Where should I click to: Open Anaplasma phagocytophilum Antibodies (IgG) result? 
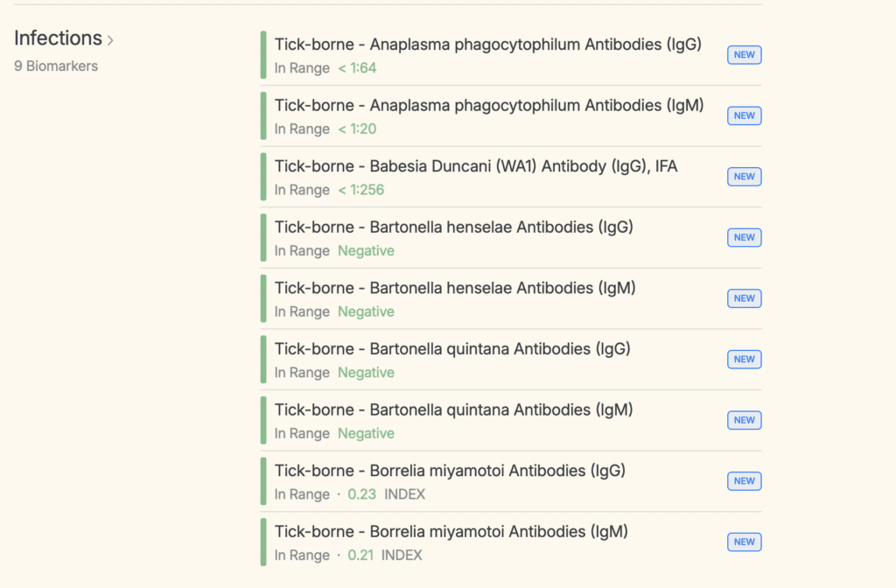(x=487, y=45)
